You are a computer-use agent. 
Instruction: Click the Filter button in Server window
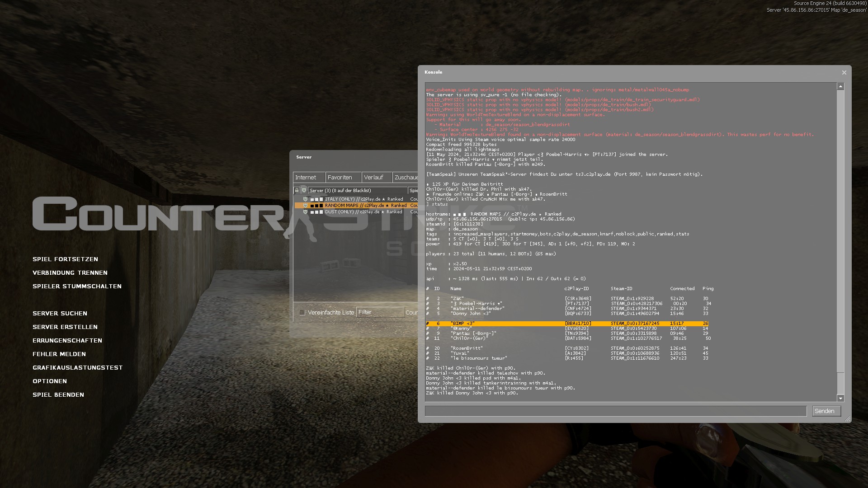pos(380,312)
